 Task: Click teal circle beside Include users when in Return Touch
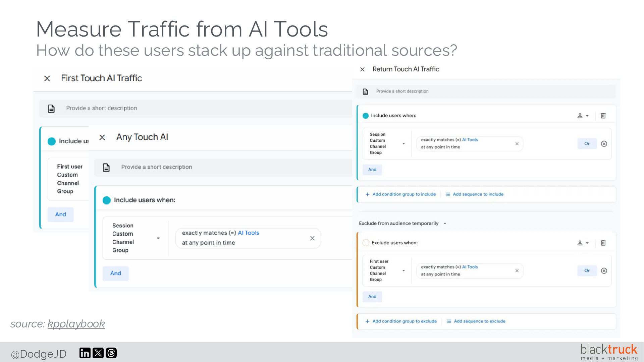[366, 116]
